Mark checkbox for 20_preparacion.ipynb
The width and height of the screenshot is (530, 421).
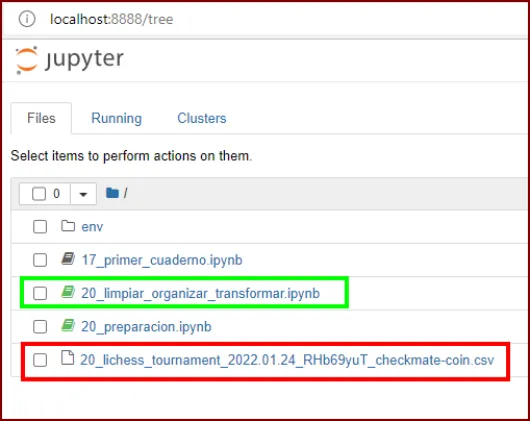point(40,327)
